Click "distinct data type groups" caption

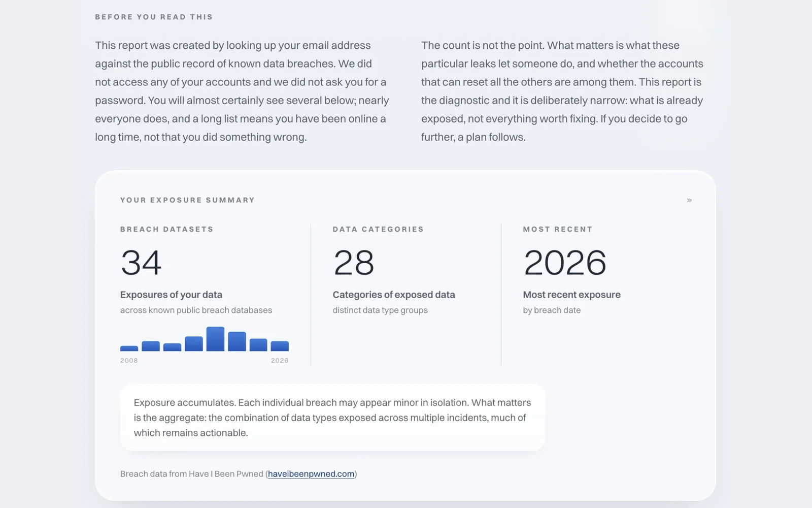[380, 310]
